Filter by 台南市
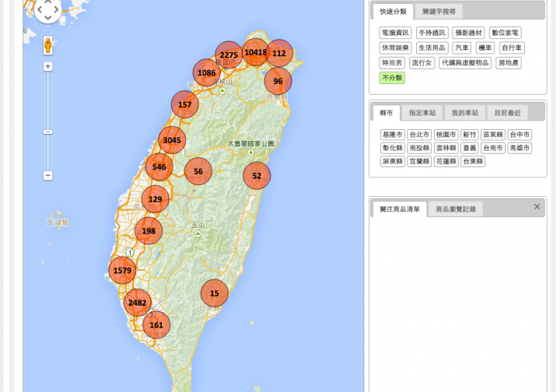The image size is (560, 392). [493, 148]
